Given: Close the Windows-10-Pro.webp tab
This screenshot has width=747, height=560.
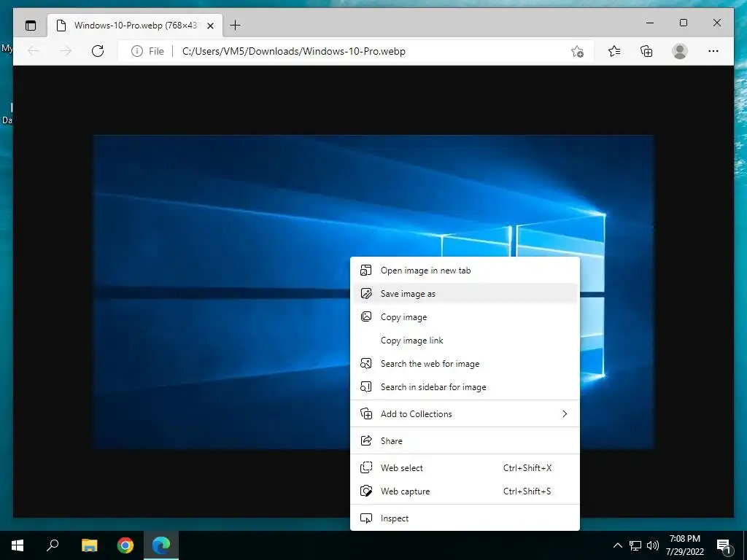Looking at the screenshot, I should (210, 26).
